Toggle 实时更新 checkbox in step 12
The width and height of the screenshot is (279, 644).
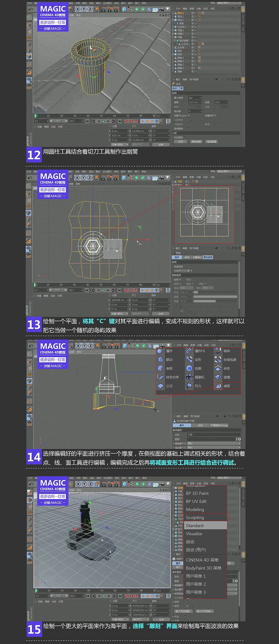tap(184, 137)
